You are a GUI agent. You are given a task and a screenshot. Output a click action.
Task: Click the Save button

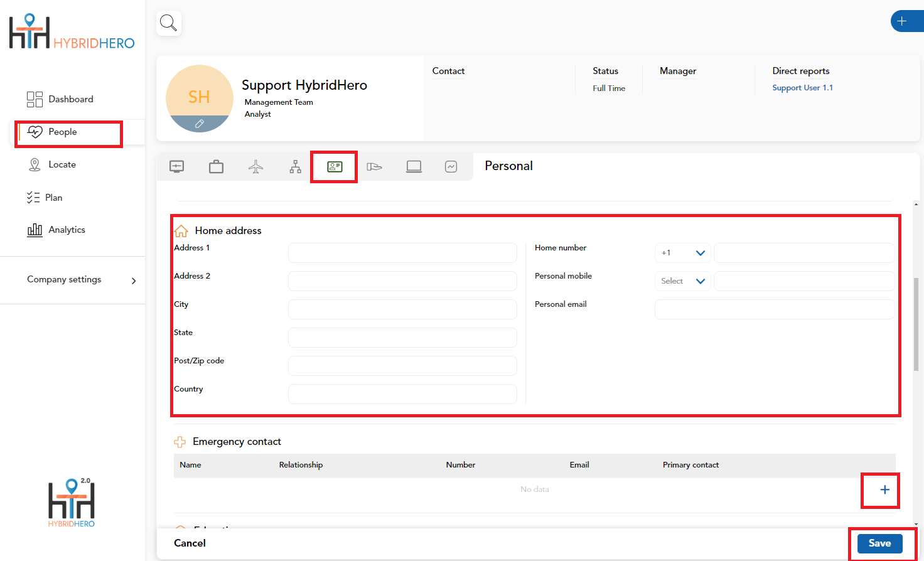(x=879, y=543)
